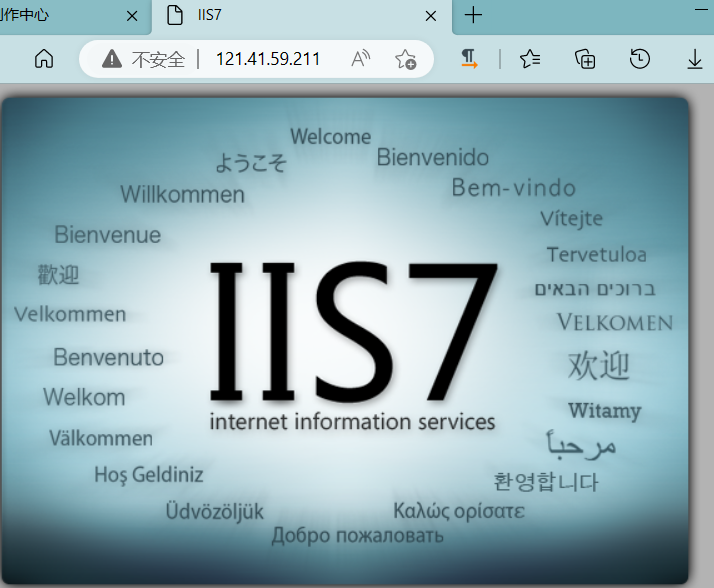Viewport: 714px width, 588px height.
Task: Switch to the 作中心 tab
Action: [x=75, y=16]
